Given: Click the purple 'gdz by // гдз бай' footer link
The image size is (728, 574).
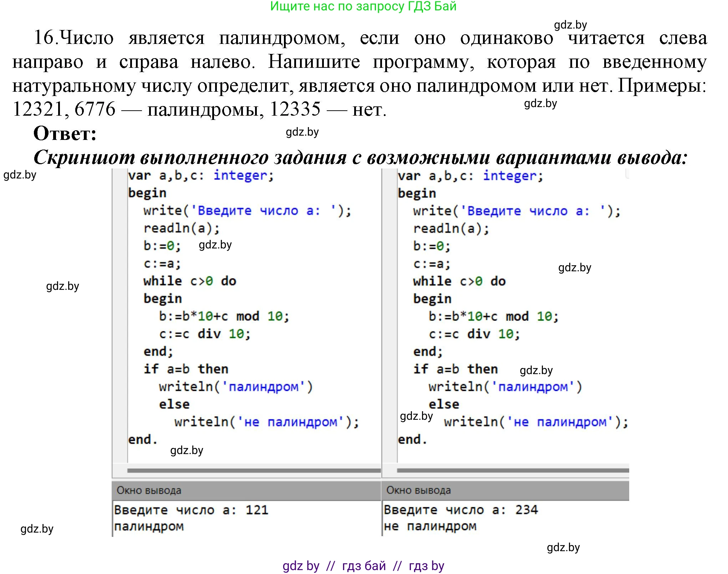Looking at the screenshot, I should (363, 566).
